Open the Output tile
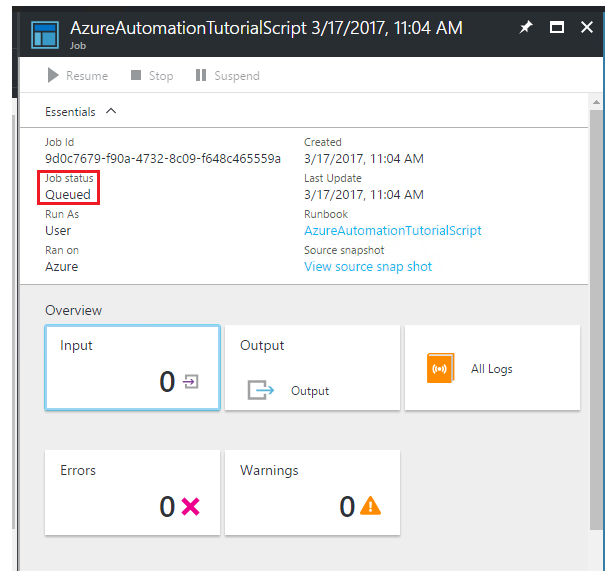 click(x=312, y=367)
